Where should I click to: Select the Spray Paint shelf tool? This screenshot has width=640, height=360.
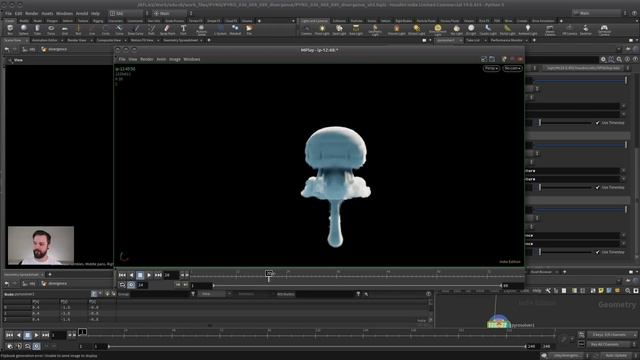[167, 29]
